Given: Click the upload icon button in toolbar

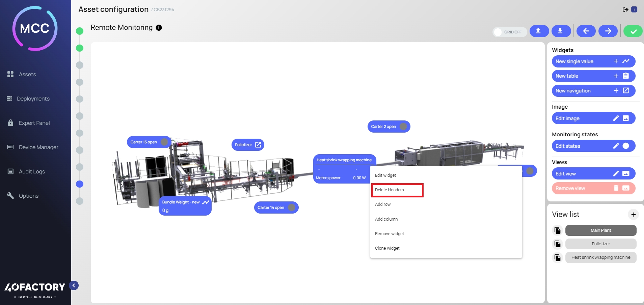Looking at the screenshot, I should coord(539,31).
